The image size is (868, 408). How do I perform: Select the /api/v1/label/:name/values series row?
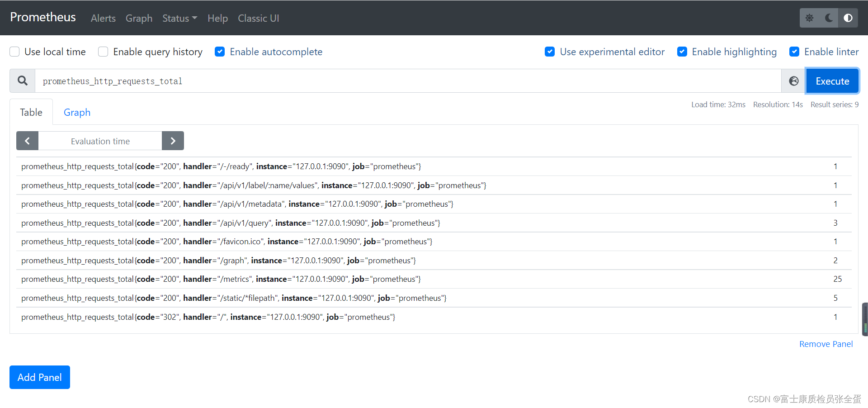point(434,185)
